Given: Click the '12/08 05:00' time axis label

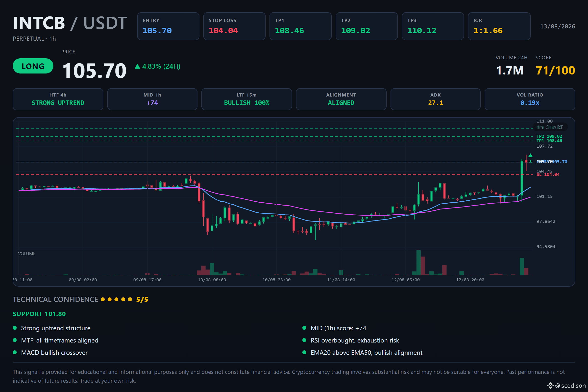Looking at the screenshot, I should point(405,280).
